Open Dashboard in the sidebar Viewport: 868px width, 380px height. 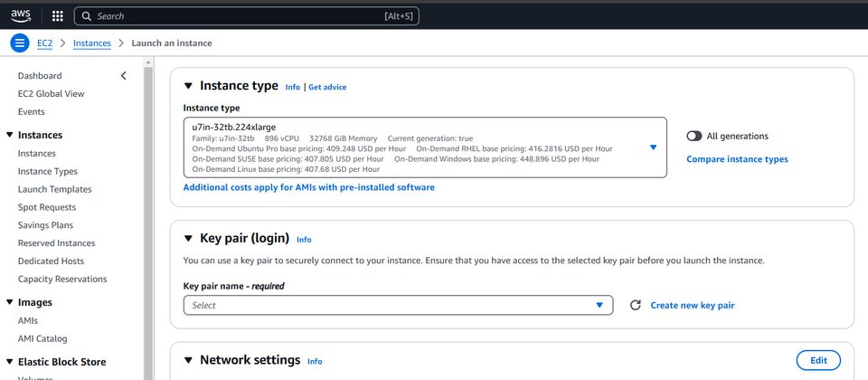pos(40,76)
